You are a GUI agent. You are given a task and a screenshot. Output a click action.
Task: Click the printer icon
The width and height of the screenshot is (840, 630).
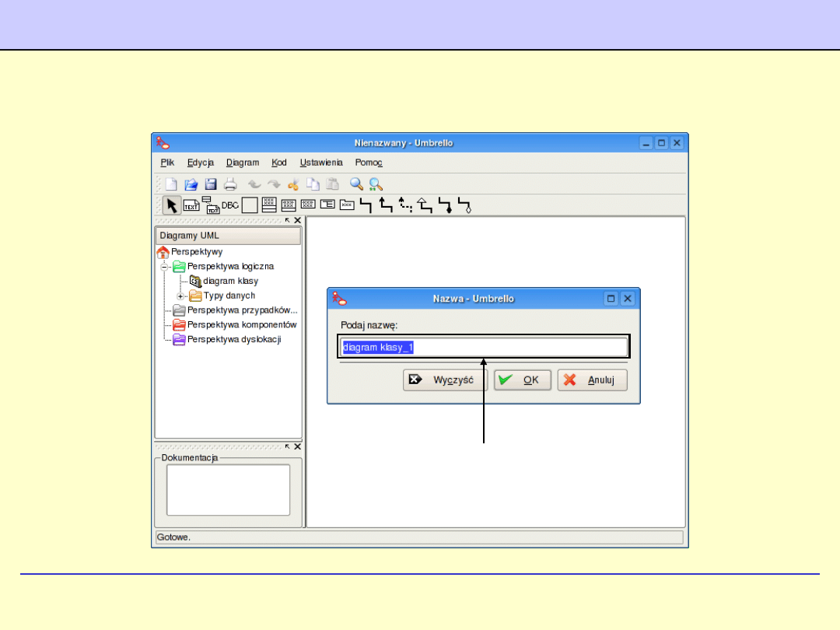point(230,184)
